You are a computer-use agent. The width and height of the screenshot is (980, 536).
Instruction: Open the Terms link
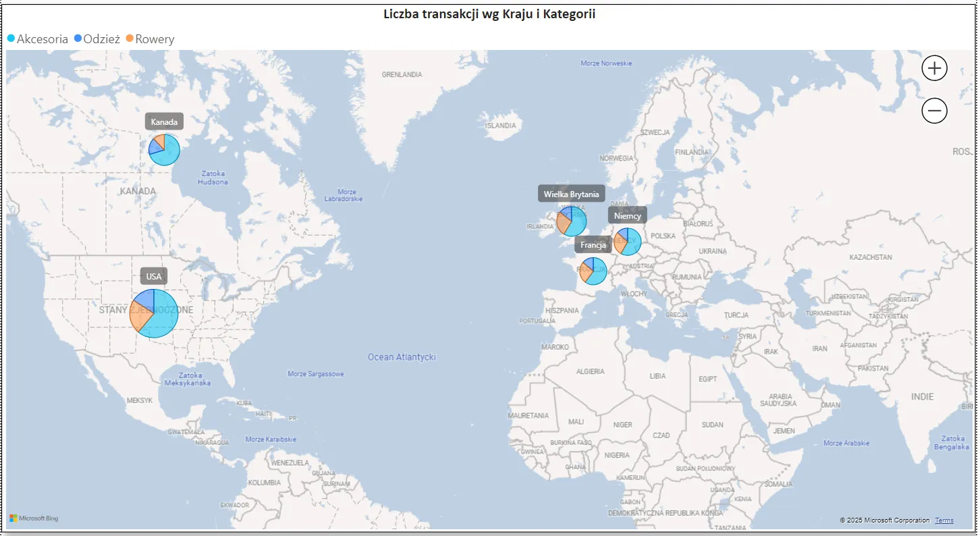[944, 520]
